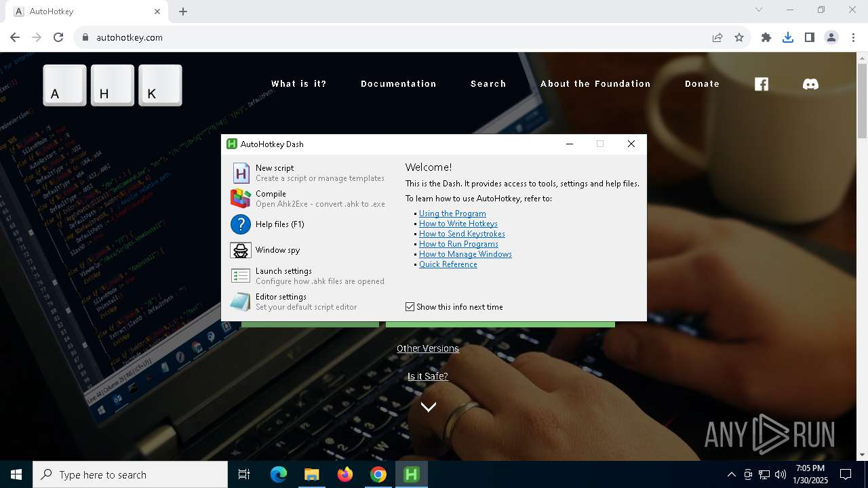Open Chrome three-dot menu
868x488 pixels.
[853, 37]
